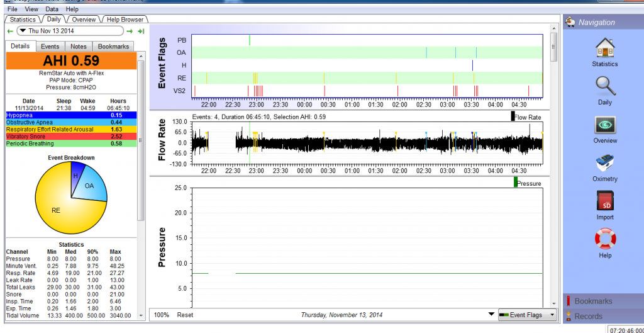This screenshot has height=333, width=644.
Task: Click the Obstructive Apnea row link
Action: [x=70, y=122]
